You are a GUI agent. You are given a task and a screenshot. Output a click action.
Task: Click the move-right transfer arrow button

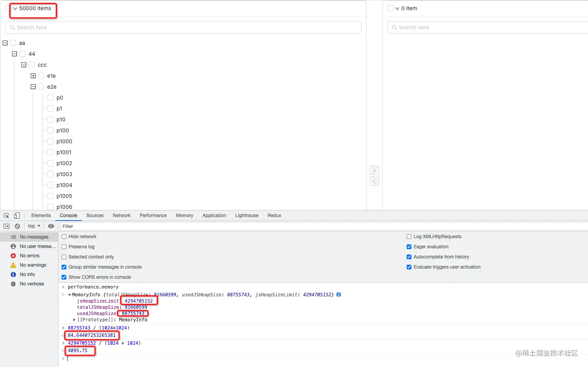(x=374, y=170)
